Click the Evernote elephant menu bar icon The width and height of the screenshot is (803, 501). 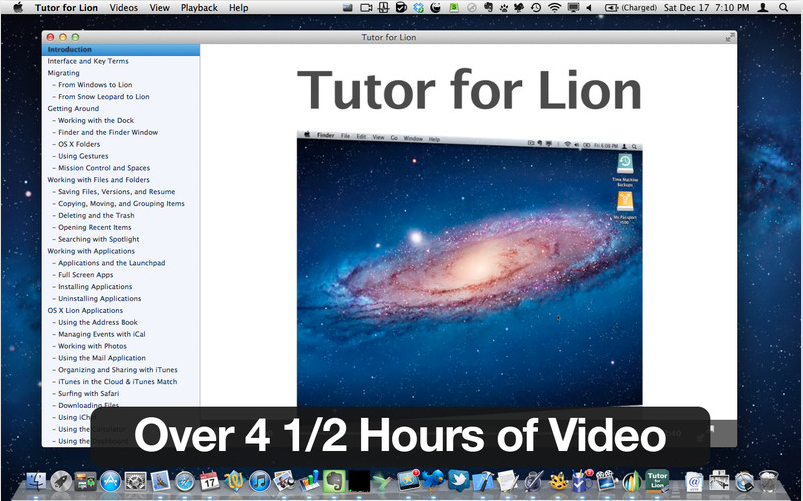(x=488, y=8)
